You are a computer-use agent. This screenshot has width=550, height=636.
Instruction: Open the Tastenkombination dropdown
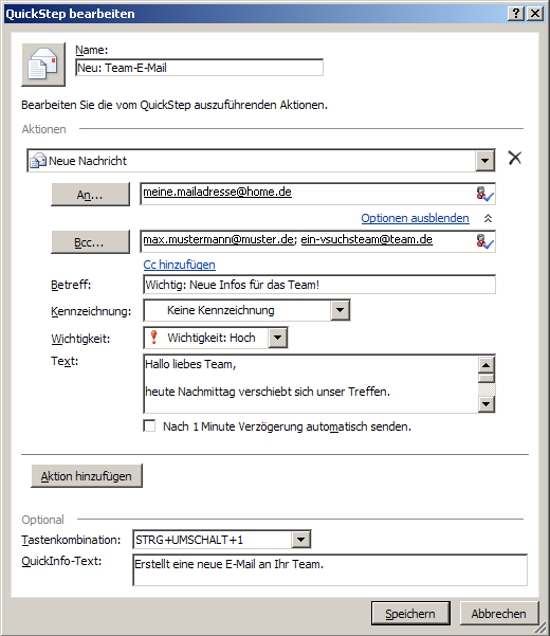(301, 539)
